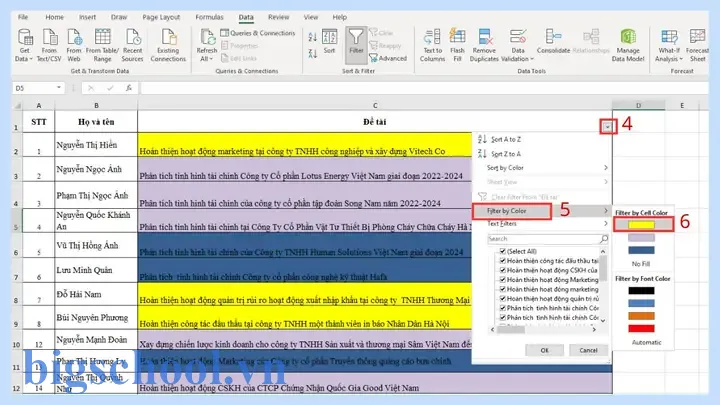This screenshot has width=720, height=405.
Task: Expand the Sort by Color submenu arrow
Action: coord(606,168)
